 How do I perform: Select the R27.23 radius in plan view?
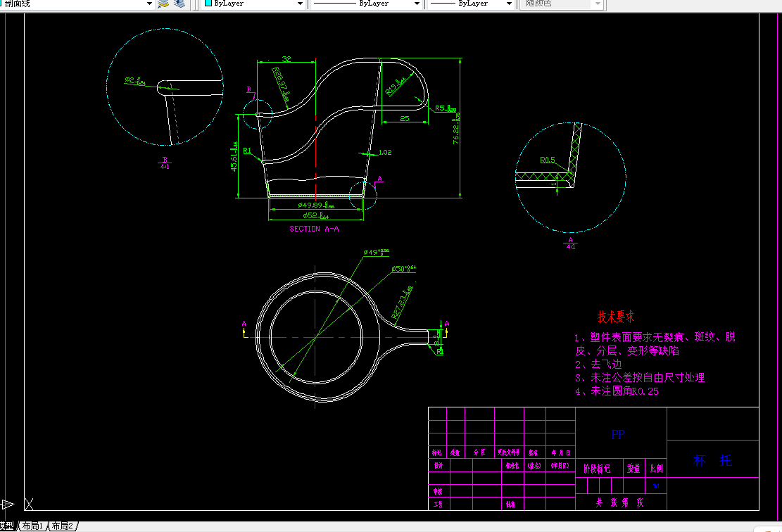pyautogui.click(x=403, y=302)
